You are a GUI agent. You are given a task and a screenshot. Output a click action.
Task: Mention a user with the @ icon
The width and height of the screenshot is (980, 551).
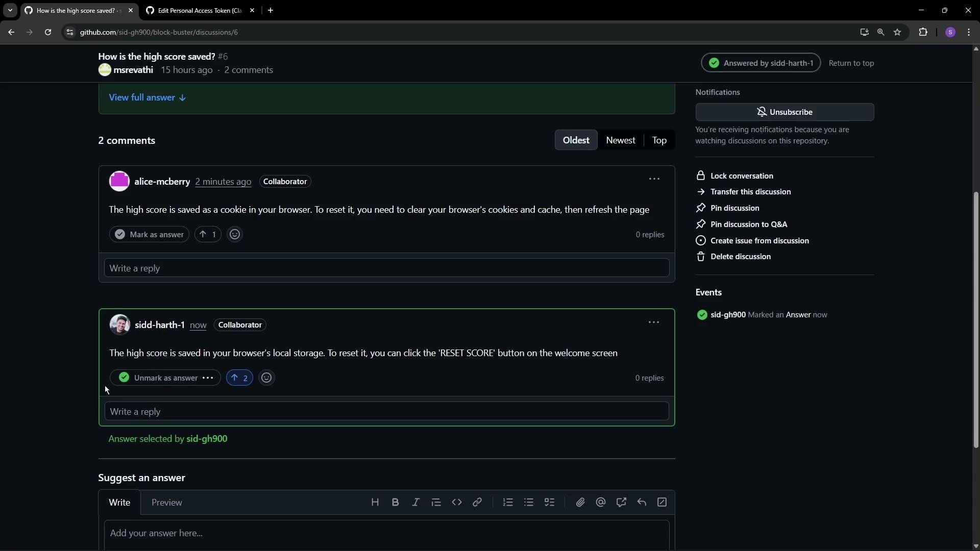coord(601,503)
